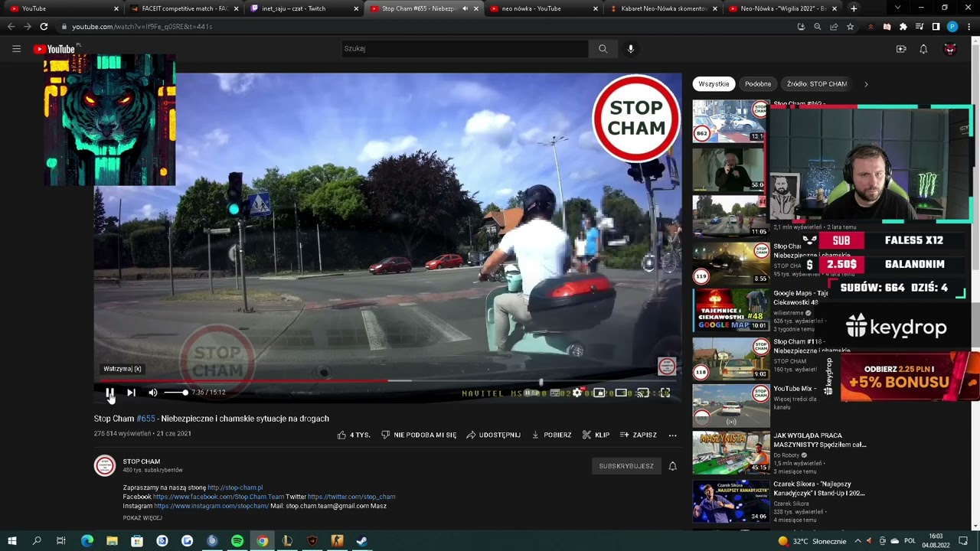This screenshot has width=980, height=551.
Task: Select the Źródło: STOP CHAM chip
Action: pos(817,84)
